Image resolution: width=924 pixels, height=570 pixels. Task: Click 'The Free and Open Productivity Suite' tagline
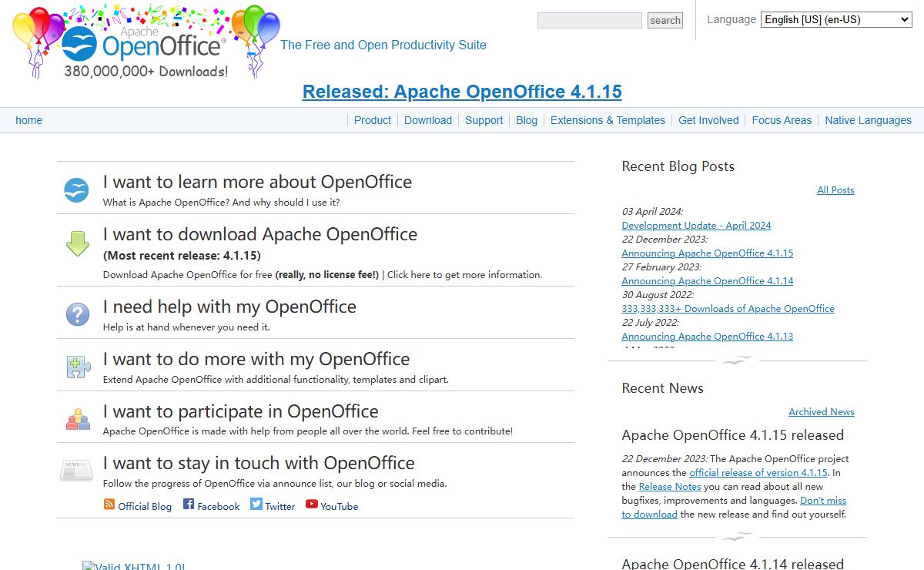point(383,45)
